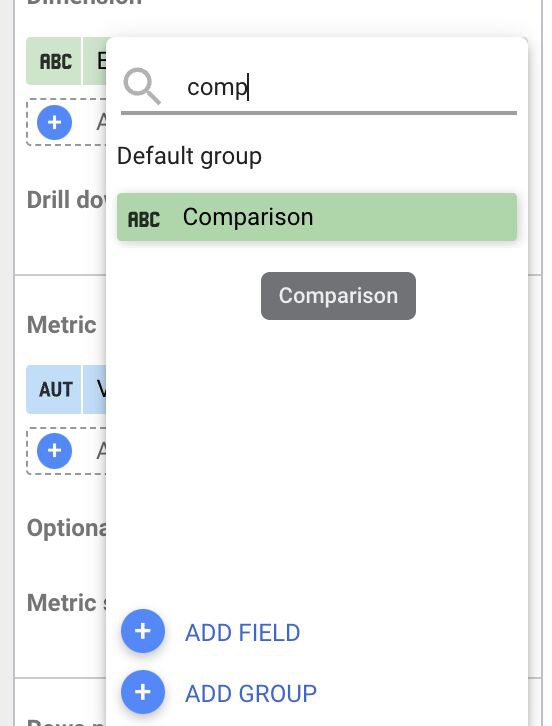Click the plus icon under the dimension chip

[54, 122]
